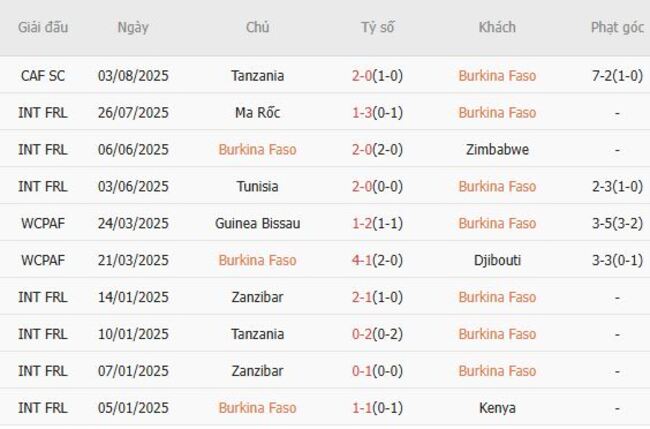Image resolution: width=650 pixels, height=429 pixels.
Task: Open the 1-3 score of the Ma Rốc match
Action: tap(377, 112)
